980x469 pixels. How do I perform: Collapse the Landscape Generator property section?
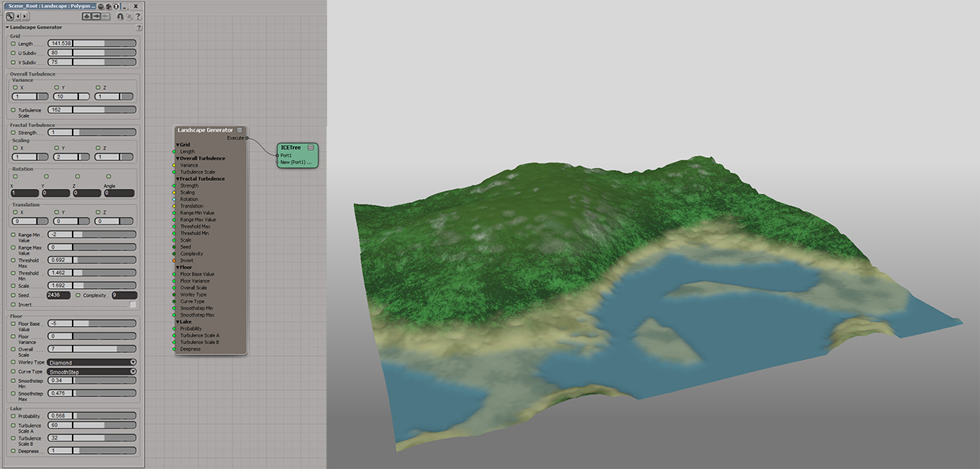click(7, 27)
